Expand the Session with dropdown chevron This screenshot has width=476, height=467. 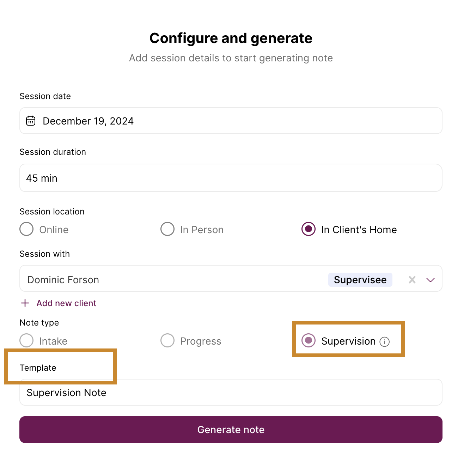pos(430,280)
